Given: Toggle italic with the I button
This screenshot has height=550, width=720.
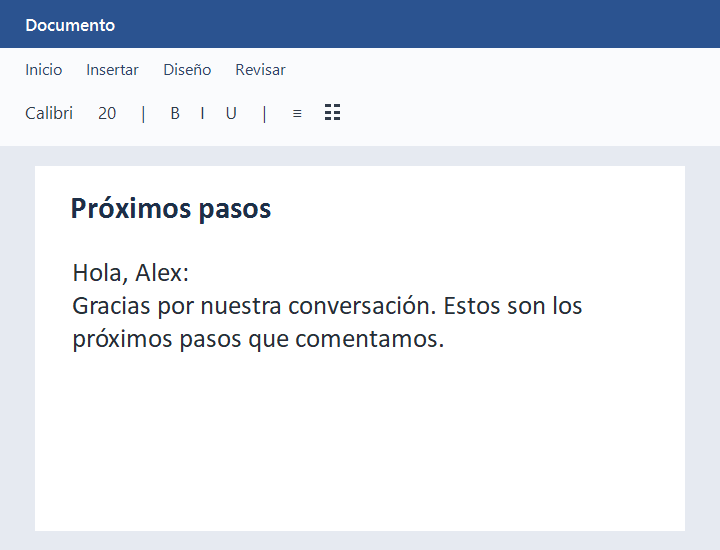Looking at the screenshot, I should (x=202, y=113).
